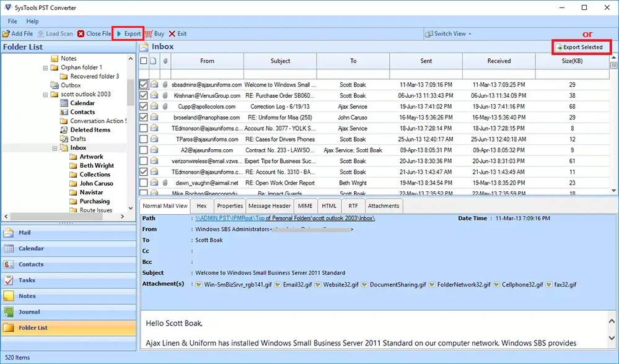Viewport: 619px width, 364px height.
Task: Uncheck the Krishnan@VenusGroup.com email checkbox
Action: 144,95
